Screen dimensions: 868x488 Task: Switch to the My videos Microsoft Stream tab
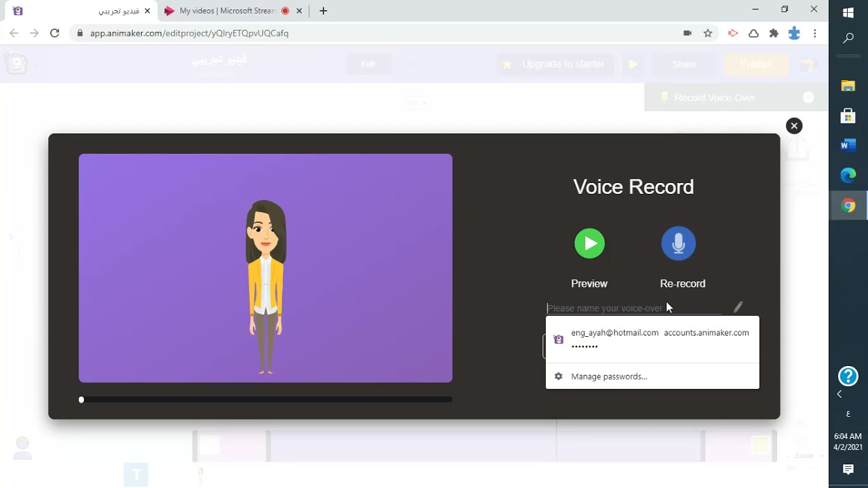(x=227, y=11)
